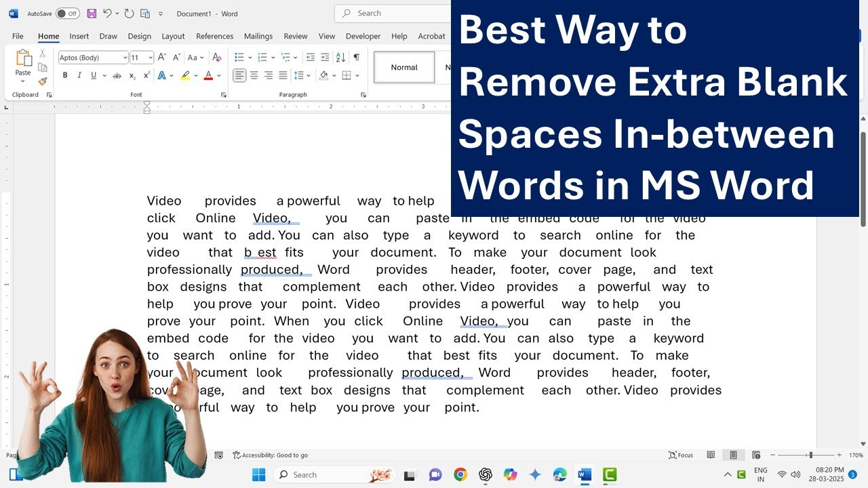Toggle bold formatting
Screen dimensions: 868x488
tap(65, 76)
